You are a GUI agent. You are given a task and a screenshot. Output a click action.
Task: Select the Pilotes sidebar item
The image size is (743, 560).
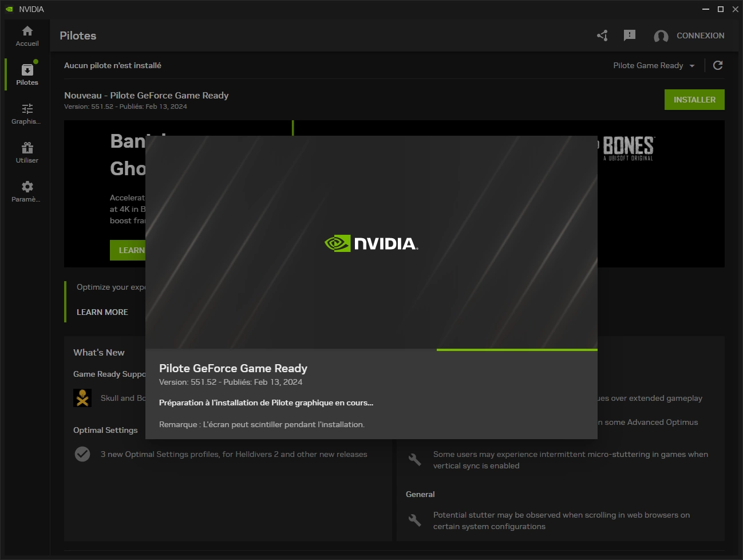27,75
